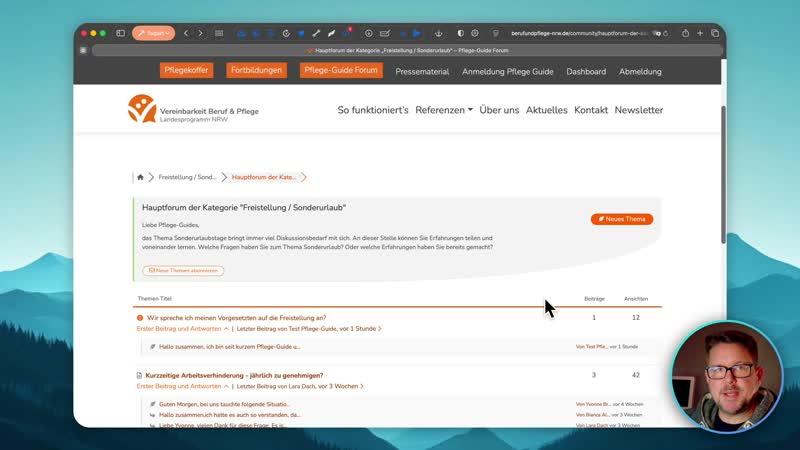Click the browser forward arrow
The width and height of the screenshot is (800, 450).
click(x=200, y=33)
